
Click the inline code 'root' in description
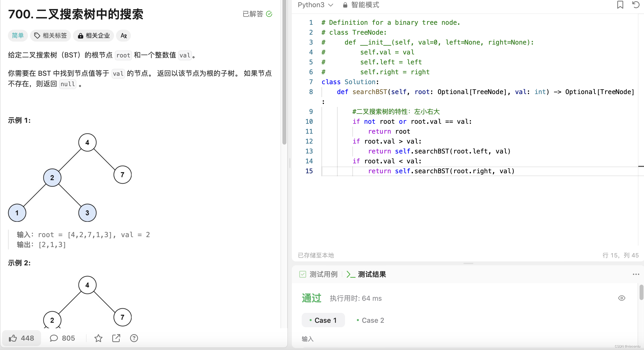[x=123, y=55]
